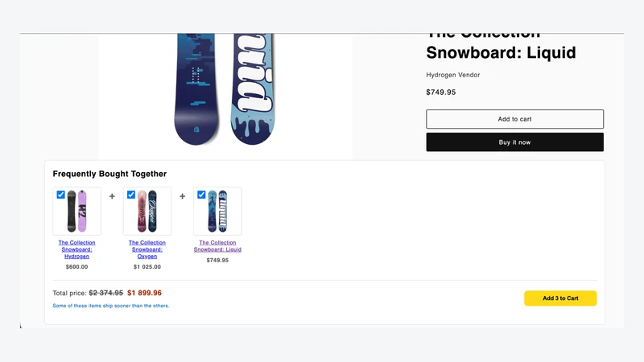Select the red discounted total $1 899.96

[x=144, y=293]
